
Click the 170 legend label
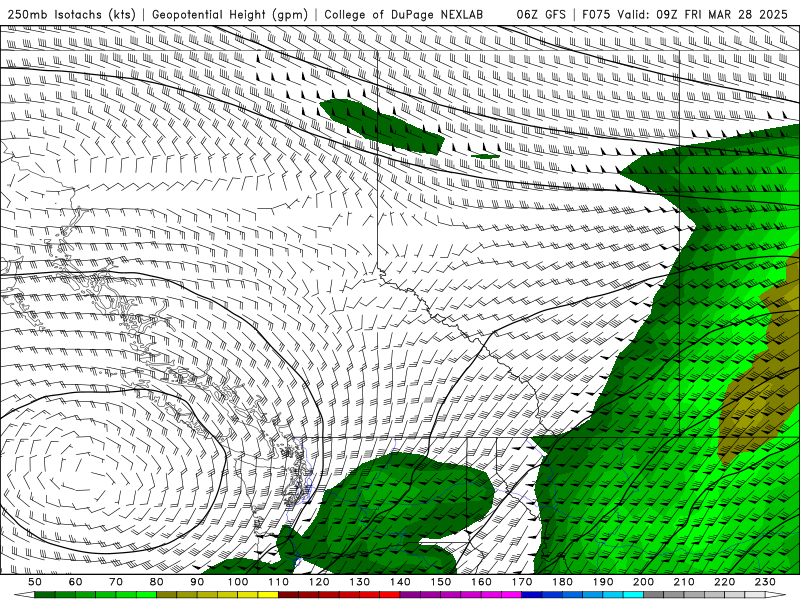point(522,582)
